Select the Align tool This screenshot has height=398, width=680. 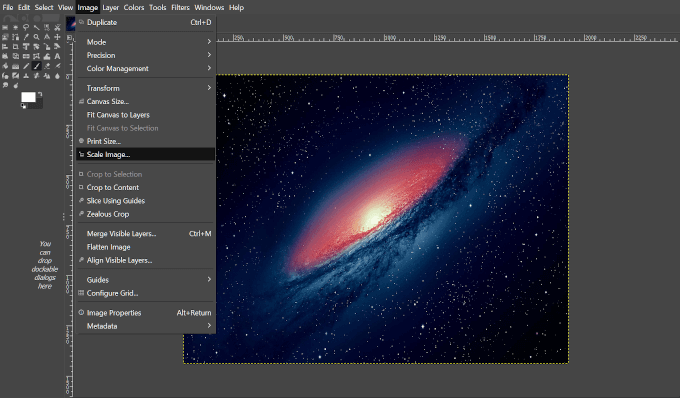5,46
